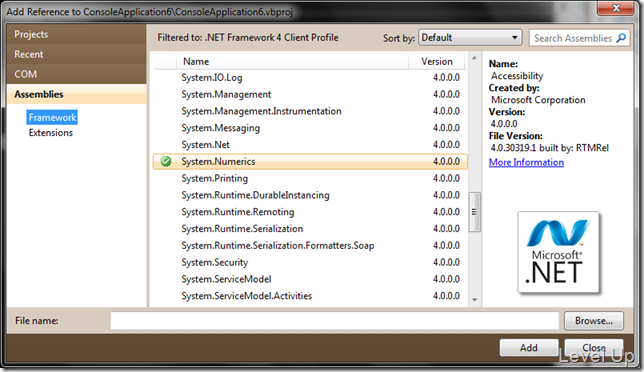644x372 pixels.
Task: Click the scrollbar down arrow
Action: point(474,300)
